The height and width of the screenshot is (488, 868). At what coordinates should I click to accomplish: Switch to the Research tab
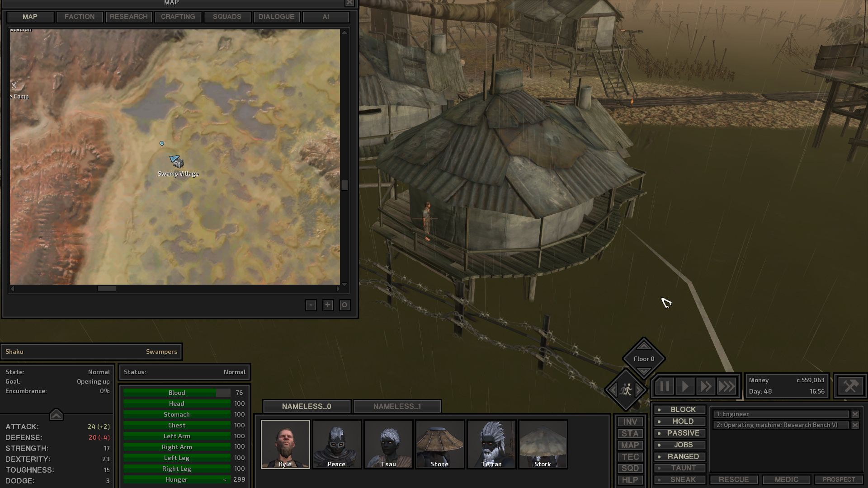(129, 17)
